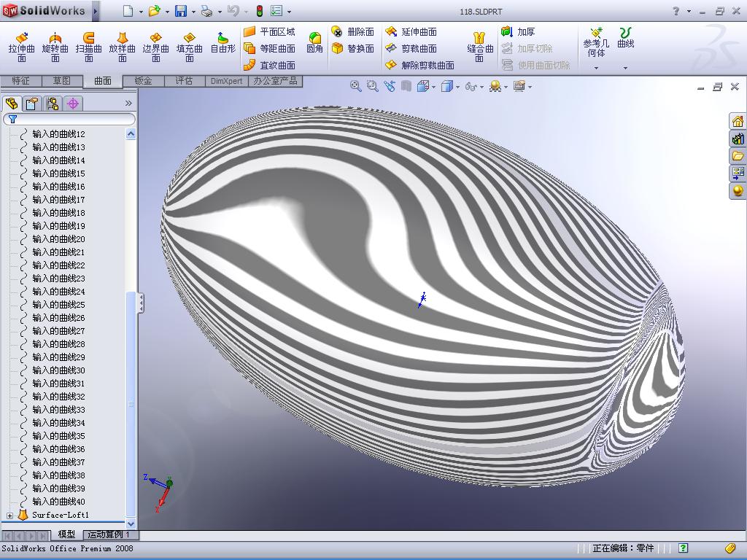The height and width of the screenshot is (560, 747).
Task: Click the 平面区域 planar surface tool
Action: pyautogui.click(x=270, y=32)
